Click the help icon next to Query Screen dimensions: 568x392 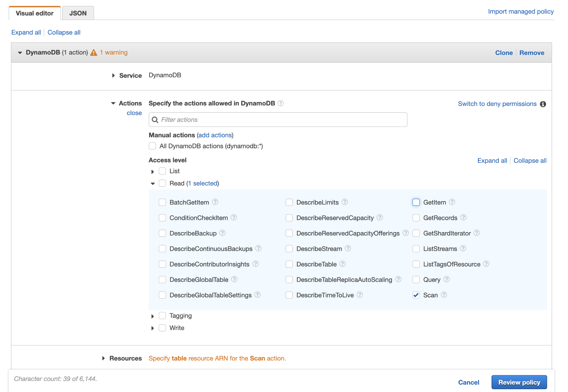click(x=446, y=280)
